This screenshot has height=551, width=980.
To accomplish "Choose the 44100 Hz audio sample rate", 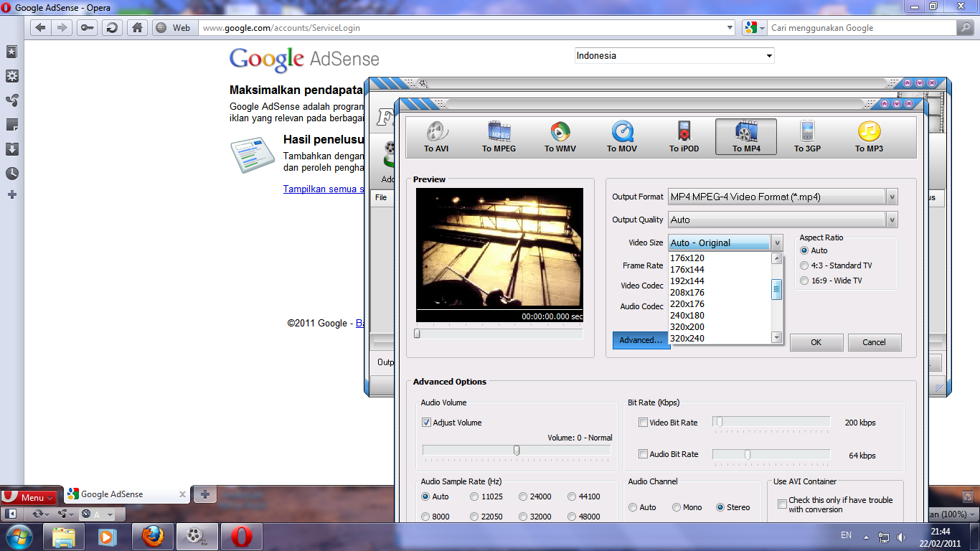I will click(572, 496).
